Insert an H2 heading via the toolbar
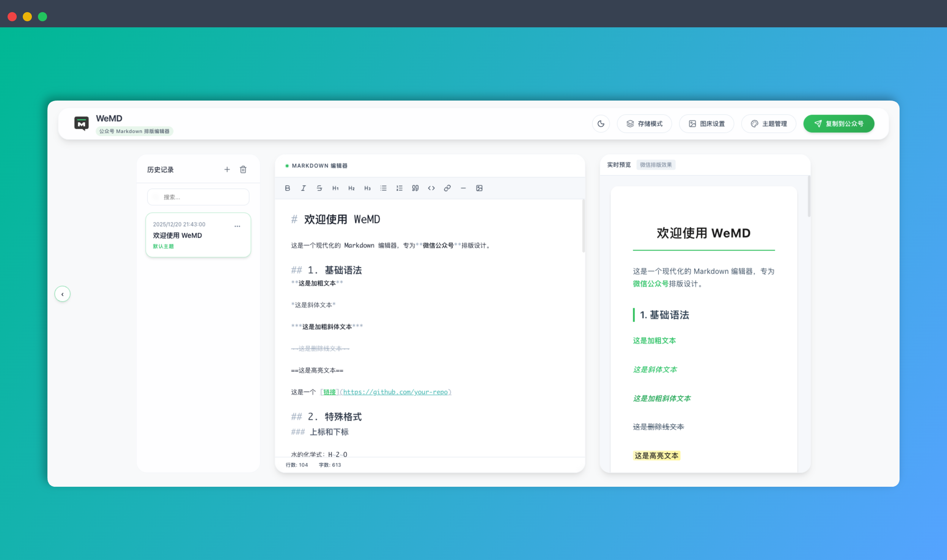The height and width of the screenshot is (560, 947). coord(351,188)
